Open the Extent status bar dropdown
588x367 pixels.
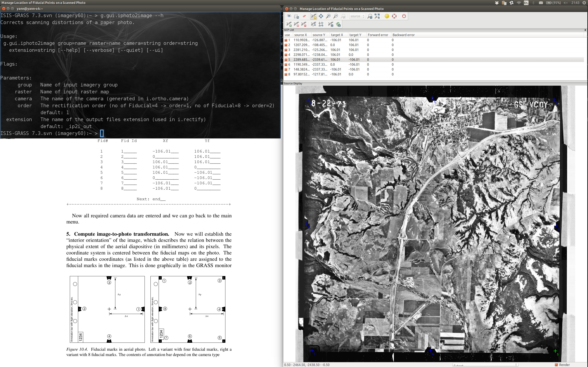pos(485,365)
